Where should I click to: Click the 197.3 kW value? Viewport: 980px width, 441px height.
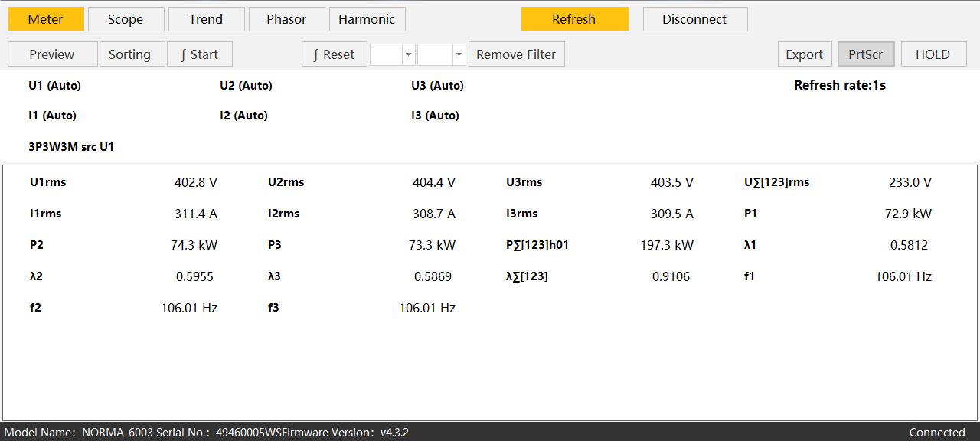coord(667,245)
